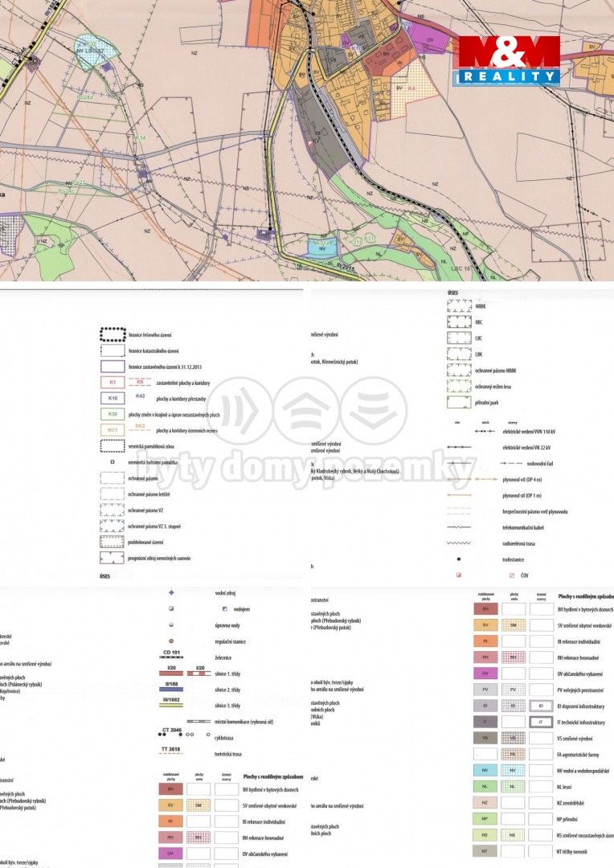This screenshot has height=868, width=614.
Task: Click the CD 191 železnice line symbol
Action: click(x=172, y=655)
